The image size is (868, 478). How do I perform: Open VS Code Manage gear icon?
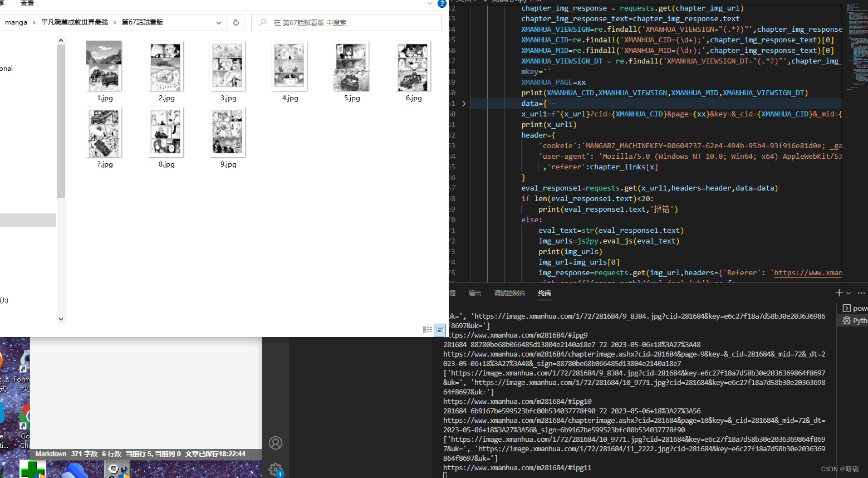coord(276,469)
